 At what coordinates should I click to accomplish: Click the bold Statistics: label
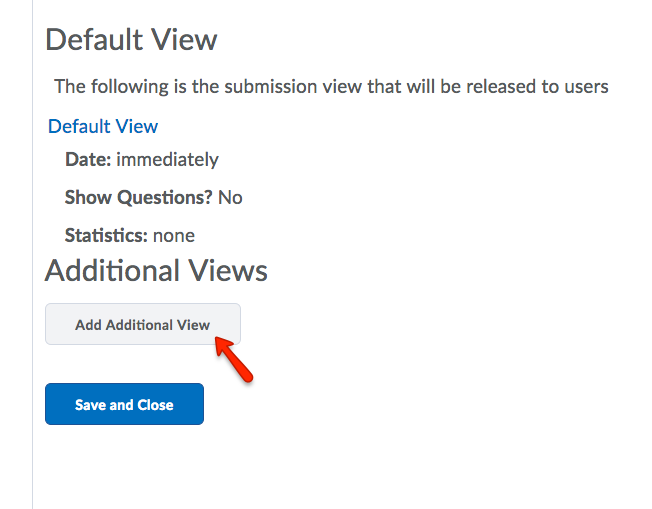tap(106, 235)
